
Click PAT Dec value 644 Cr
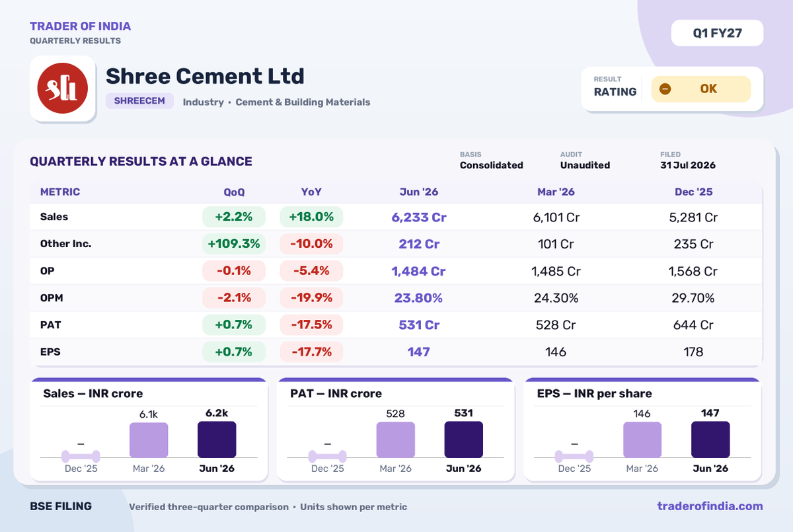[693, 324]
